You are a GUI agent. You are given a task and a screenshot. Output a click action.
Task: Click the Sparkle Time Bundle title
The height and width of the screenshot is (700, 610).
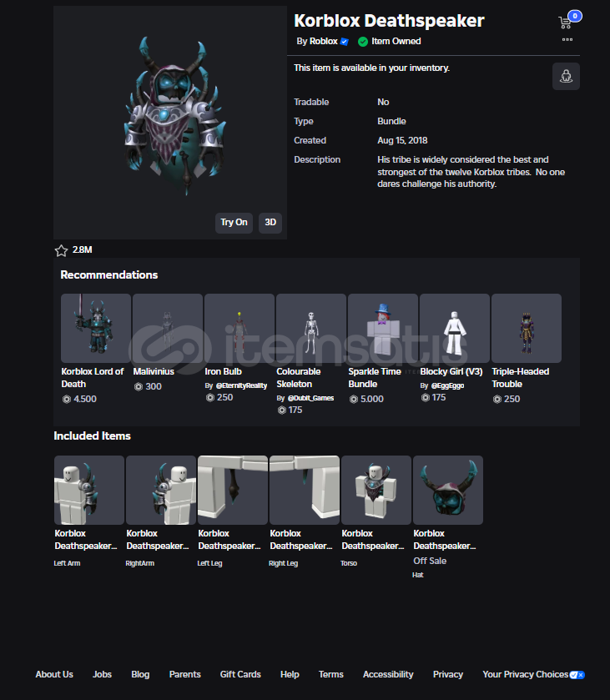pos(375,378)
